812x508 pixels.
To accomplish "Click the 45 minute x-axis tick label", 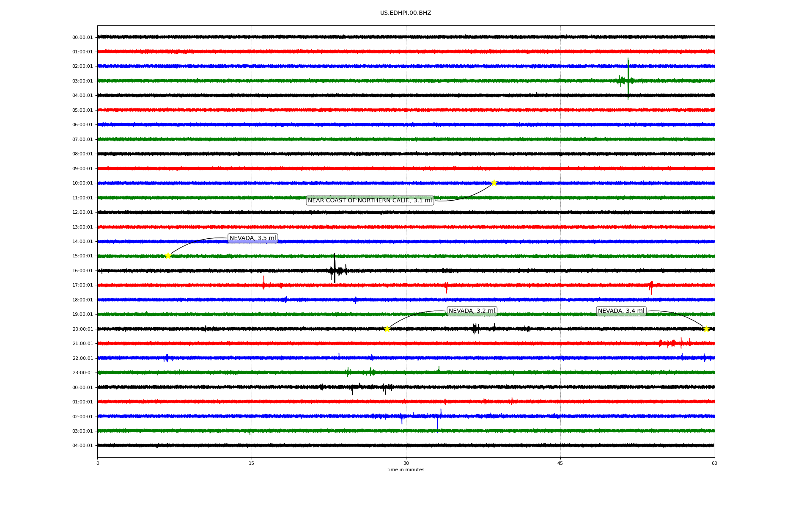I will (x=560, y=463).
